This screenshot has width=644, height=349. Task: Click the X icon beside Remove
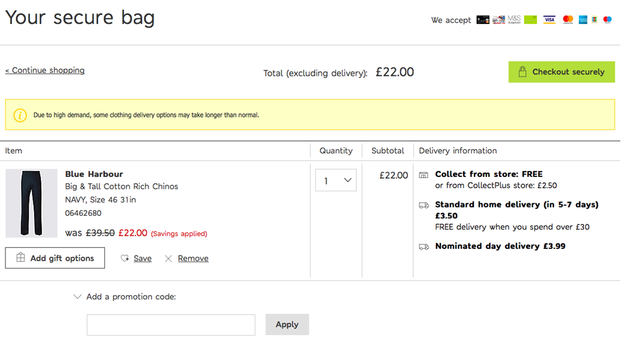click(168, 258)
